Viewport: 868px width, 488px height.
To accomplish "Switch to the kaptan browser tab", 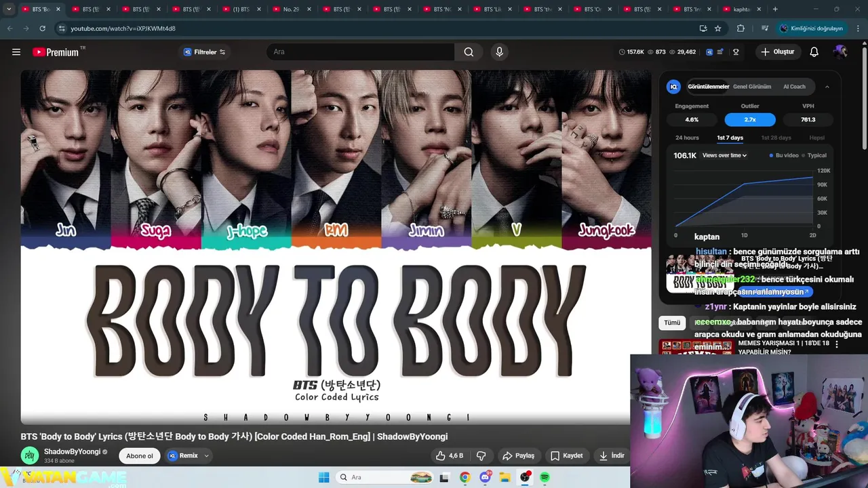I will pyautogui.click(x=741, y=9).
